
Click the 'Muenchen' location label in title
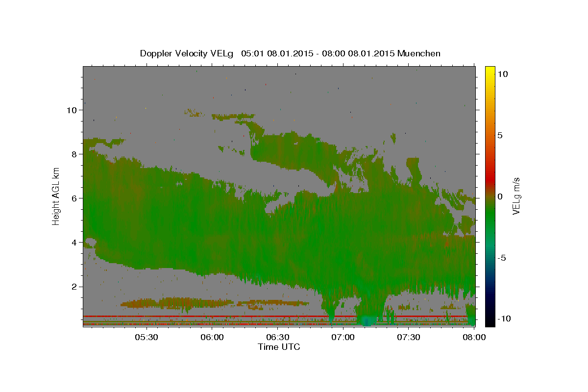click(420, 53)
